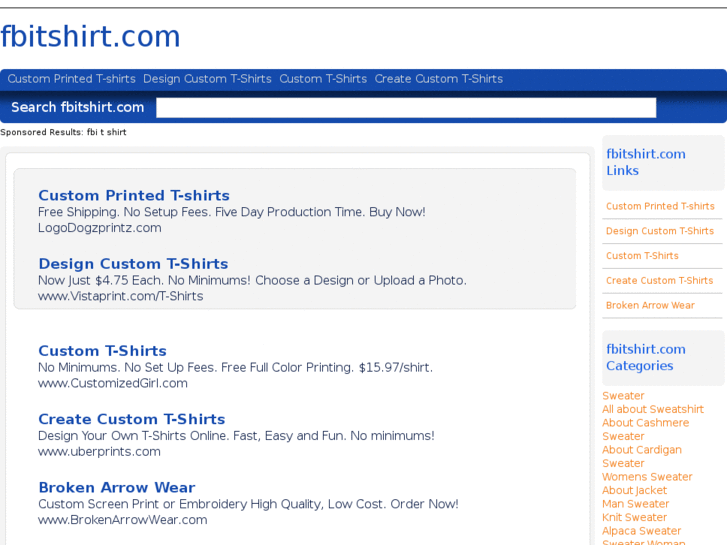
Task: Open the Womens Sweater category
Action: [x=647, y=477]
